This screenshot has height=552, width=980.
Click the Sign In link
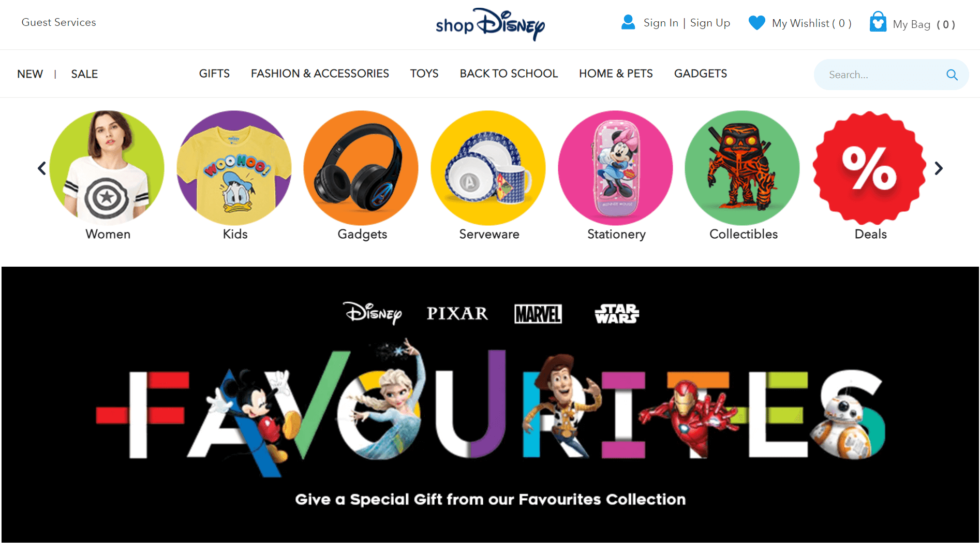click(x=661, y=23)
